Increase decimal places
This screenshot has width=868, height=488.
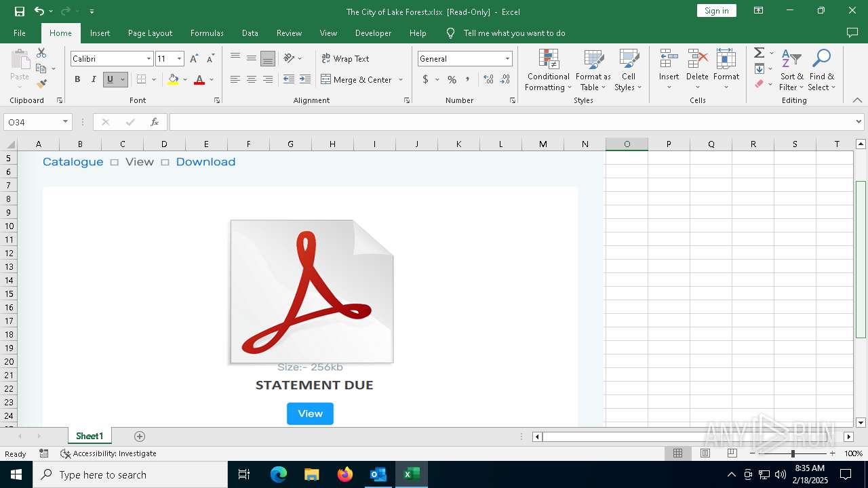pyautogui.click(x=489, y=79)
